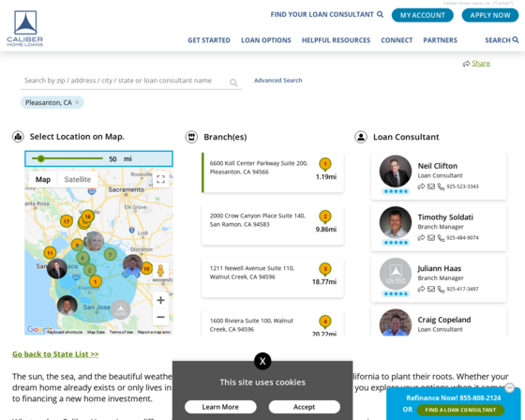Click phone icon for Timothy Soldati
This screenshot has width=525, height=420.
pyautogui.click(x=441, y=238)
